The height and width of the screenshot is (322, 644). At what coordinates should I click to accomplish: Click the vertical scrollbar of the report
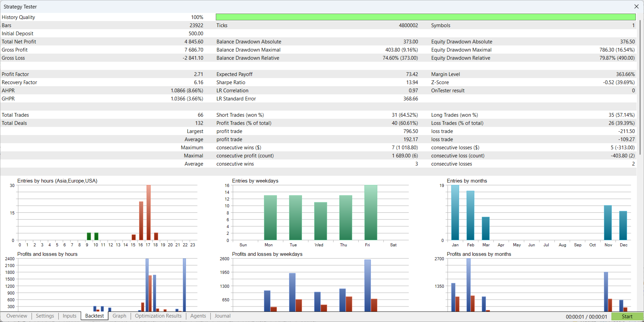pos(640,88)
